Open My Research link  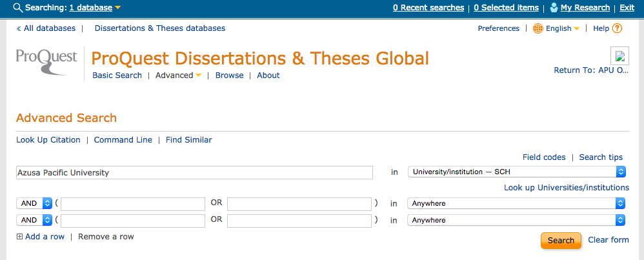coord(585,7)
